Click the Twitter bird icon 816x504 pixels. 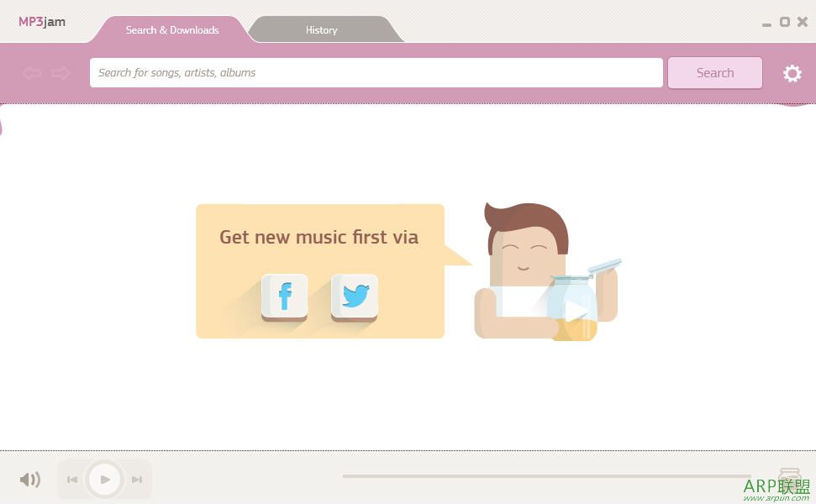pyautogui.click(x=355, y=297)
